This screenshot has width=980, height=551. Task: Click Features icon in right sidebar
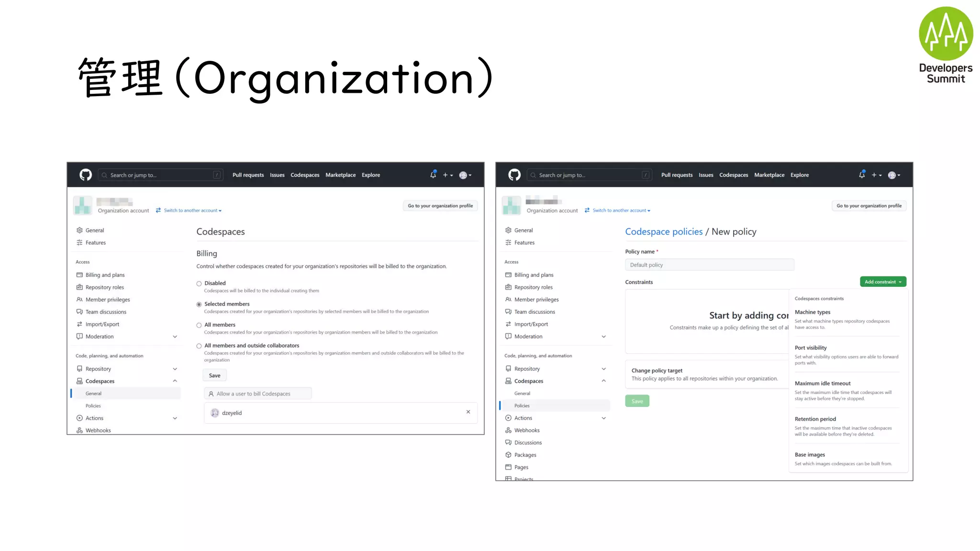508,242
